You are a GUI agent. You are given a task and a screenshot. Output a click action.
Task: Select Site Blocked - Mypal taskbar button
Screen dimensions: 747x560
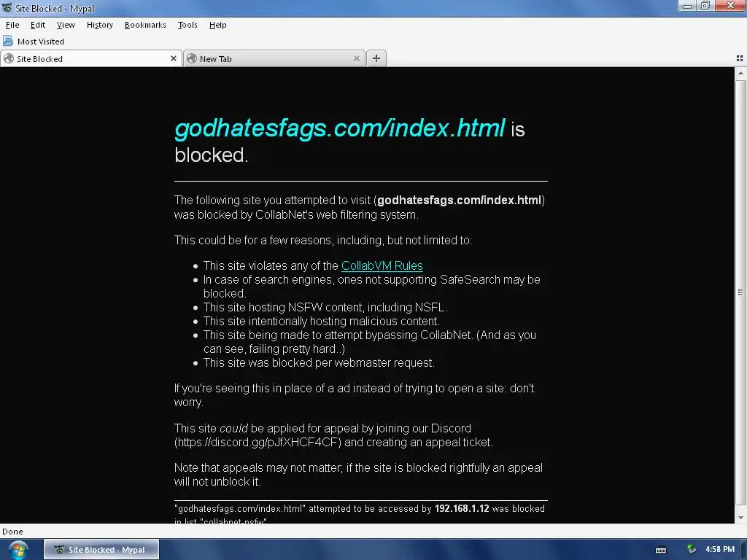click(x=101, y=550)
